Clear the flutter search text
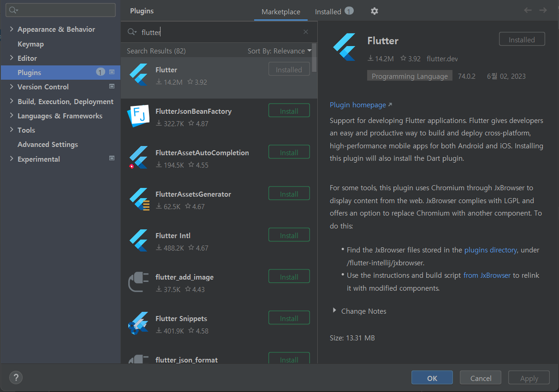 pos(306,32)
